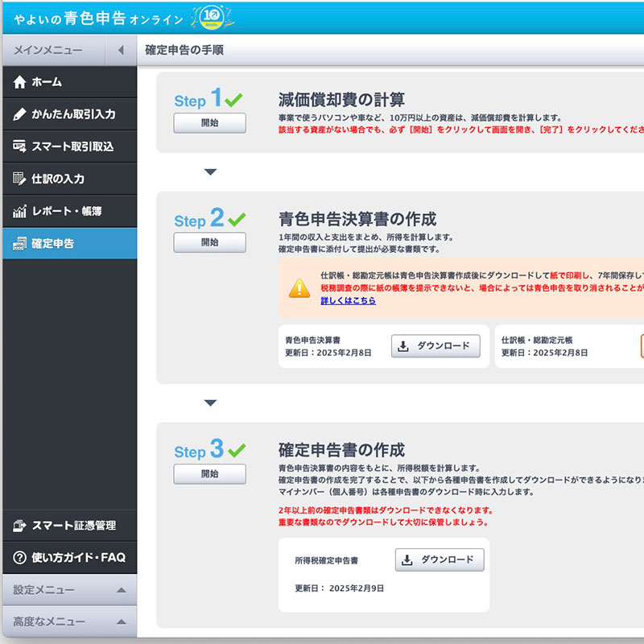The width and height of the screenshot is (644, 644).
Task: Select 確定申告 in the main menu
Action: click(x=68, y=243)
